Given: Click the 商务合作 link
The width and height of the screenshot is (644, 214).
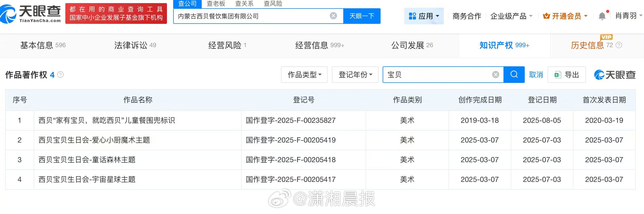Looking at the screenshot, I should pyautogui.click(x=467, y=16).
